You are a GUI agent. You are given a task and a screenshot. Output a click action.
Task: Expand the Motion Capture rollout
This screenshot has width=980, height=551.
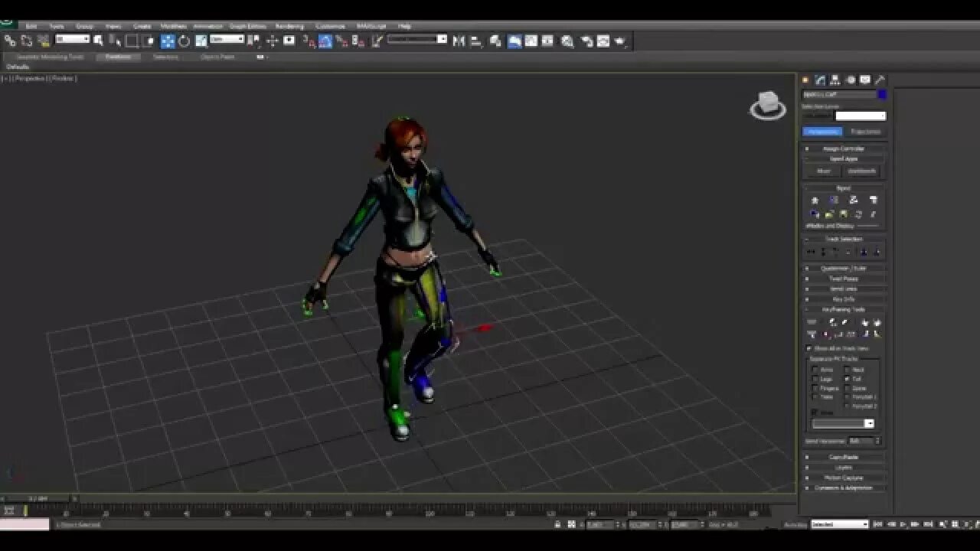844,478
